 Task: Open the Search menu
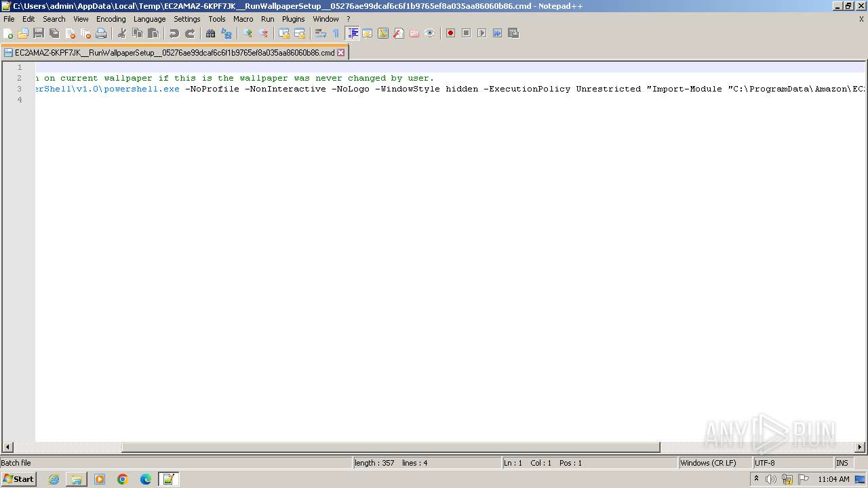[54, 19]
